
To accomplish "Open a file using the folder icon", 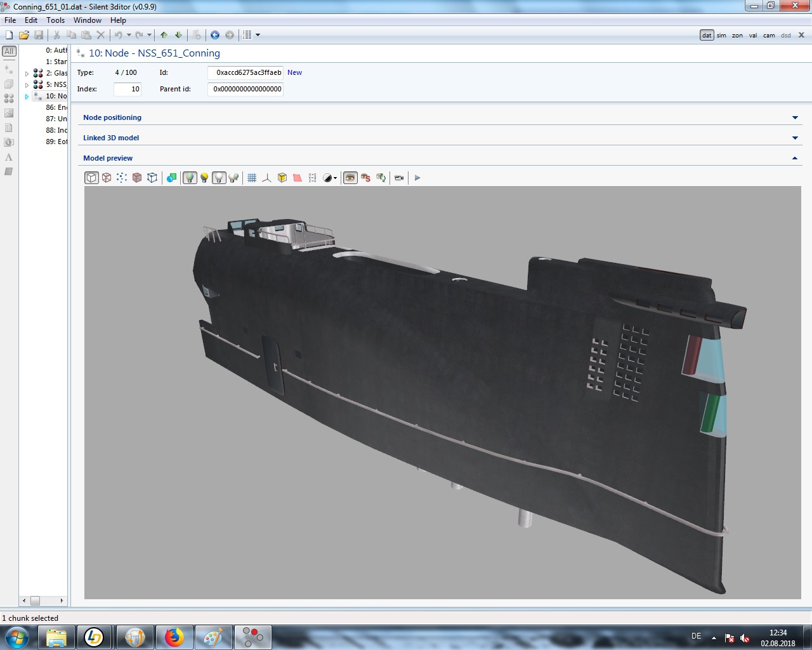I will pyautogui.click(x=24, y=35).
